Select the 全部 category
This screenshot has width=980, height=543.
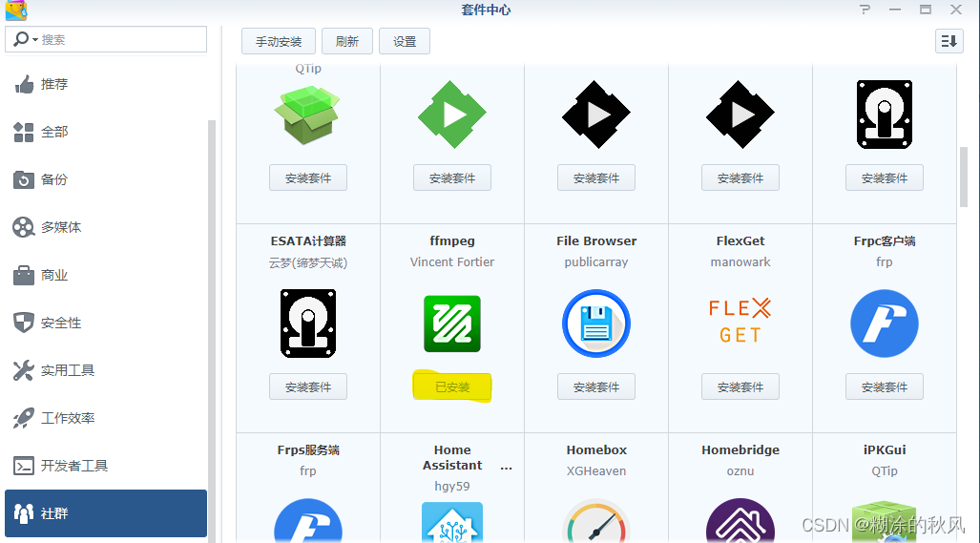pyautogui.click(x=106, y=132)
